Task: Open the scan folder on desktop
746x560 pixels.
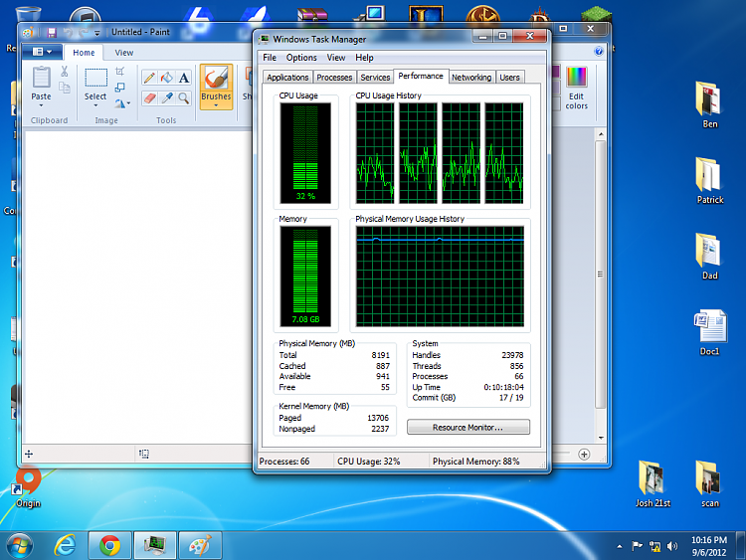Action: [x=709, y=483]
